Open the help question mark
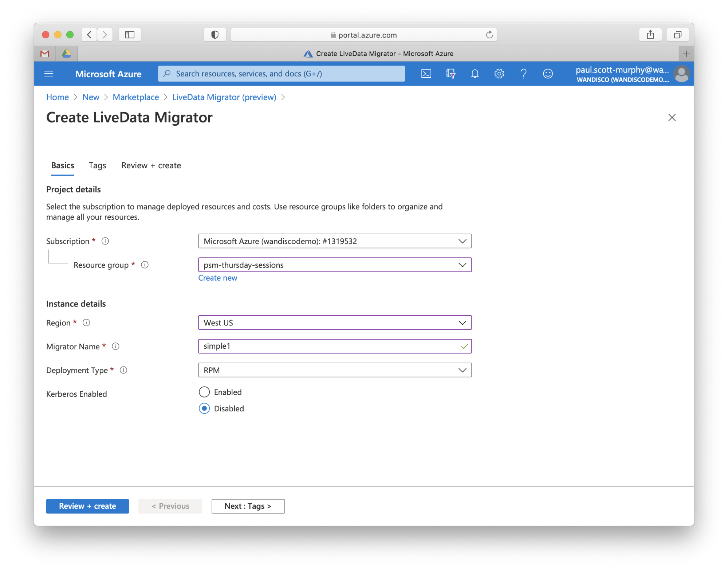The width and height of the screenshot is (728, 571). 523,74
